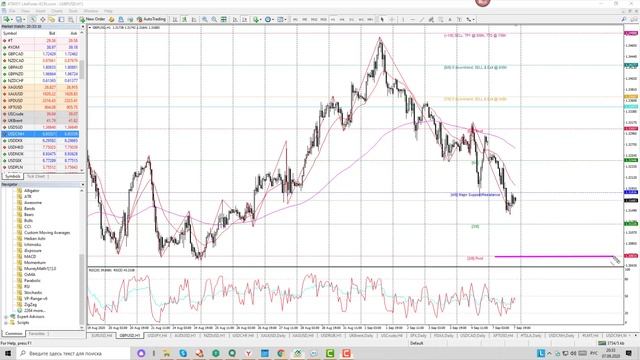Switch to the Favorites navigator tab
640x360 pixels.
(37, 334)
